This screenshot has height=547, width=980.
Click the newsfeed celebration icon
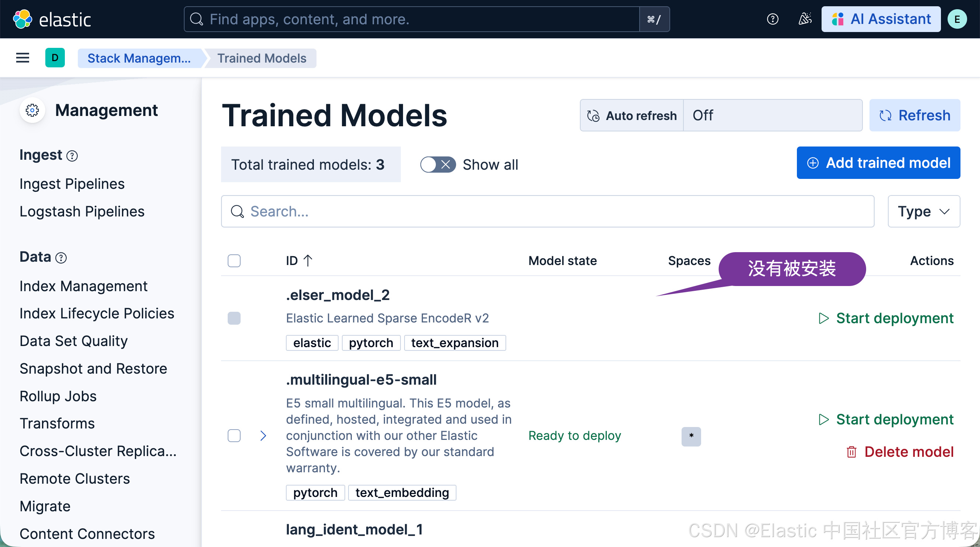tap(805, 19)
